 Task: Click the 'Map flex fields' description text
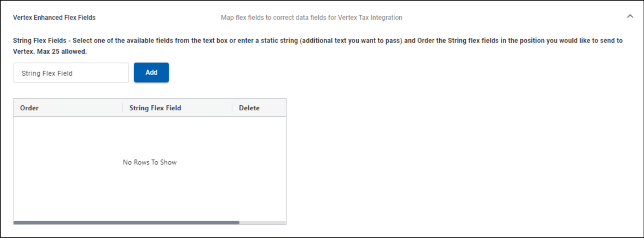pos(311,18)
